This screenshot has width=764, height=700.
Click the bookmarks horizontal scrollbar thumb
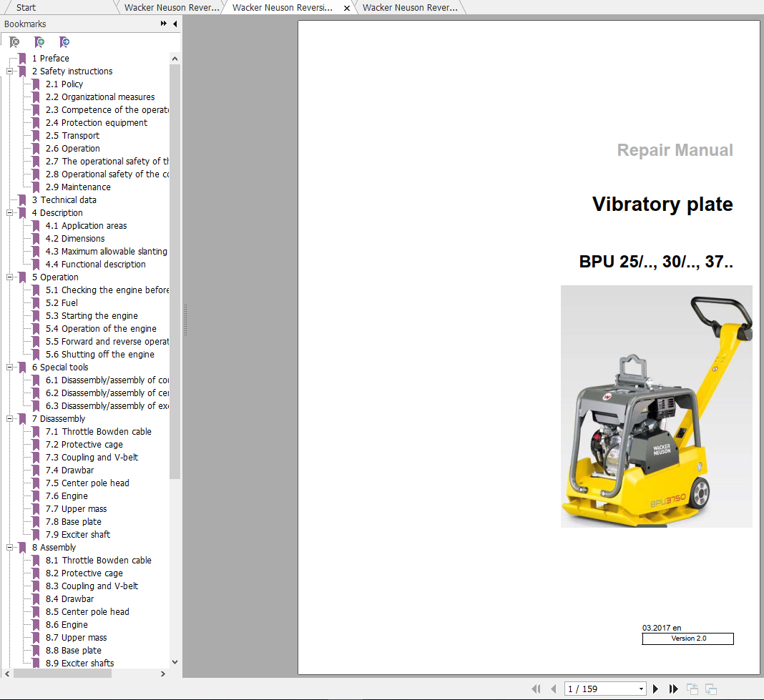62,674
